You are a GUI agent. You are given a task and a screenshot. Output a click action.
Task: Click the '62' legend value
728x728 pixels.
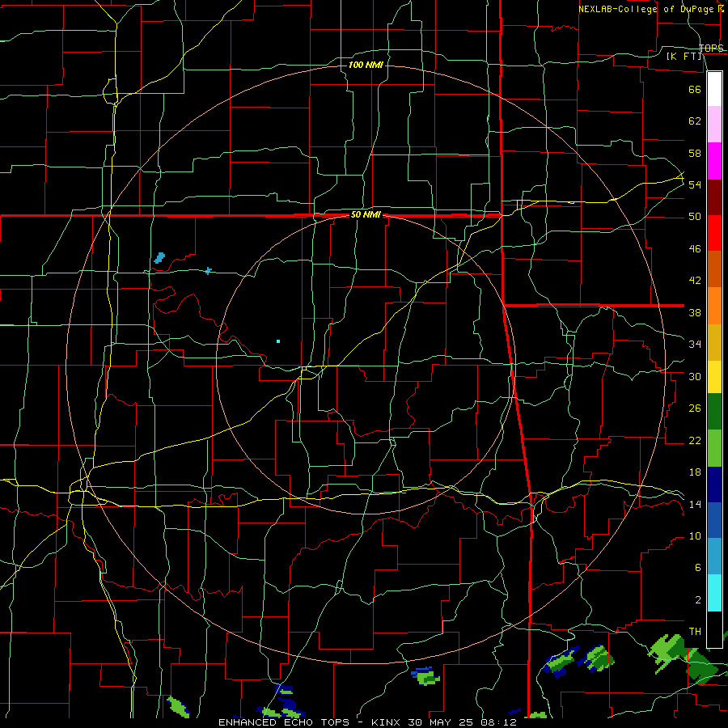coord(695,121)
